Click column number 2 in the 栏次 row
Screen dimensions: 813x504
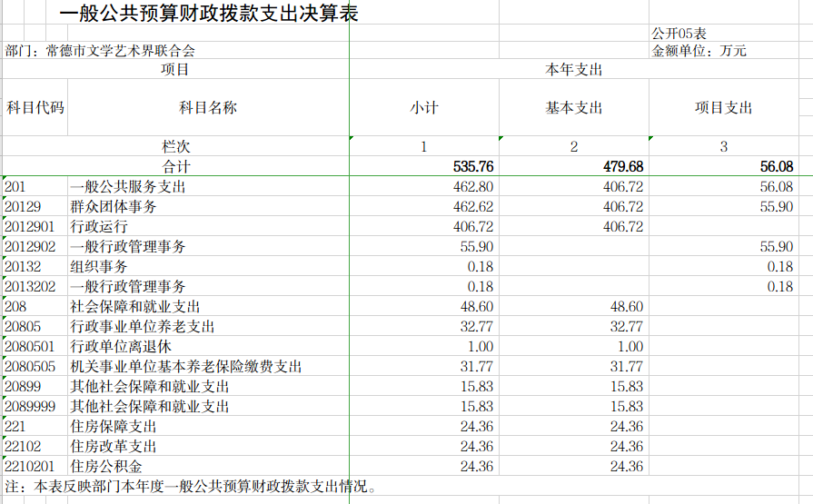coord(574,147)
